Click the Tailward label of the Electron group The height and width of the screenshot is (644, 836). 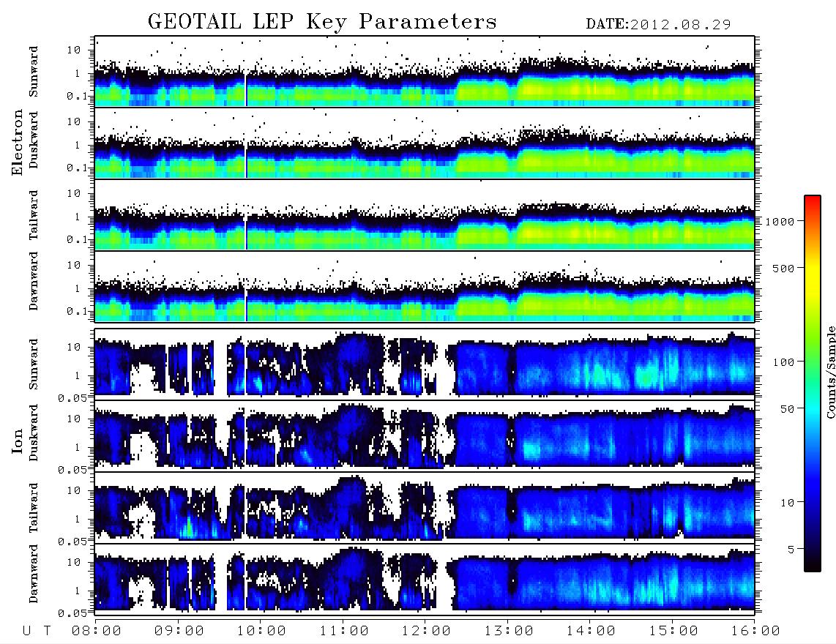click(x=34, y=215)
